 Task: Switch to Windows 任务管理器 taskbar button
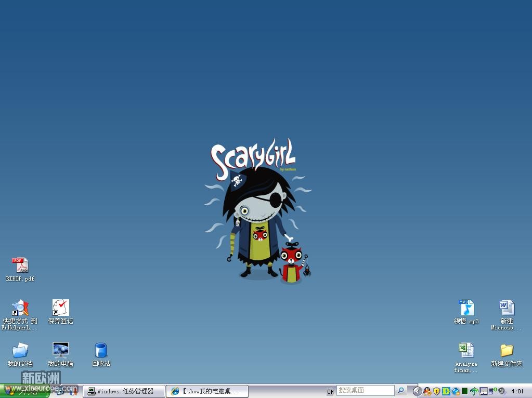click(124, 391)
